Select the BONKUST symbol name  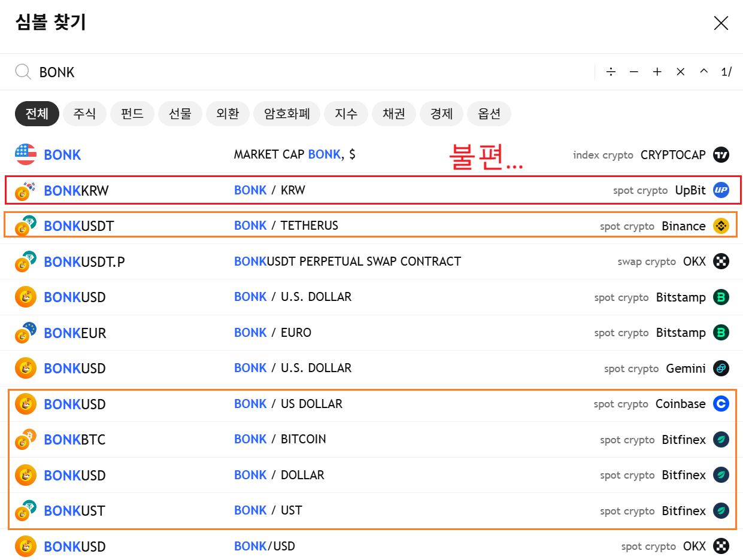(x=74, y=511)
